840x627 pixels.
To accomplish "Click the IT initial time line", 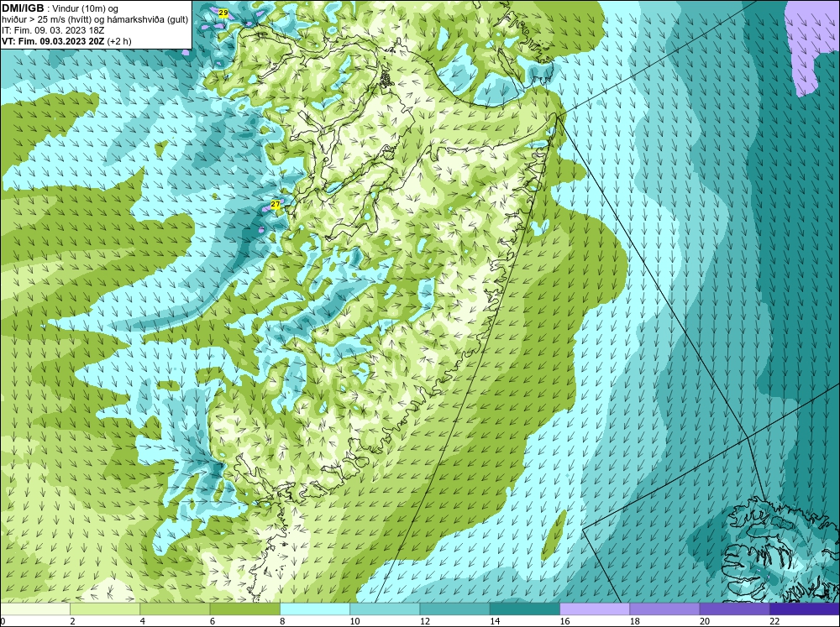I will [53, 30].
